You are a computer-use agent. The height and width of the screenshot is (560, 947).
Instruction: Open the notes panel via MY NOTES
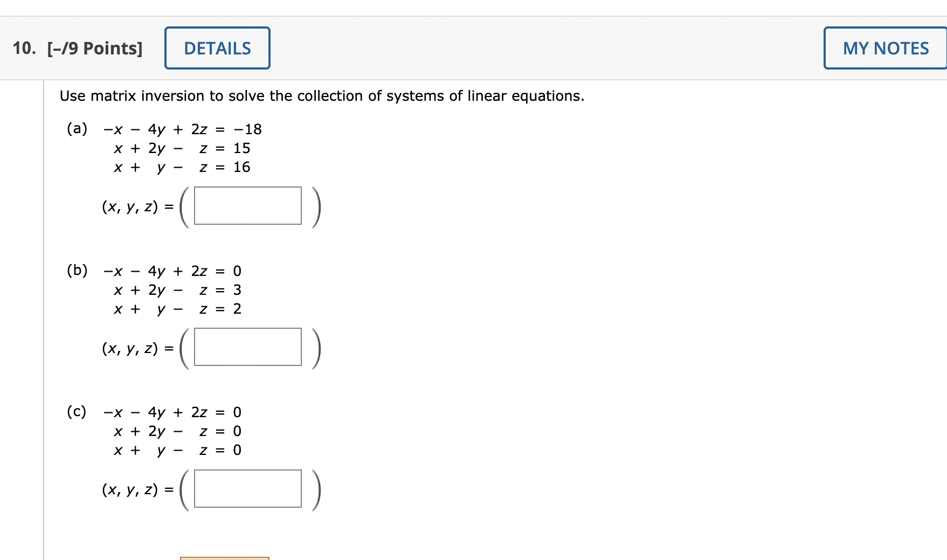click(885, 48)
